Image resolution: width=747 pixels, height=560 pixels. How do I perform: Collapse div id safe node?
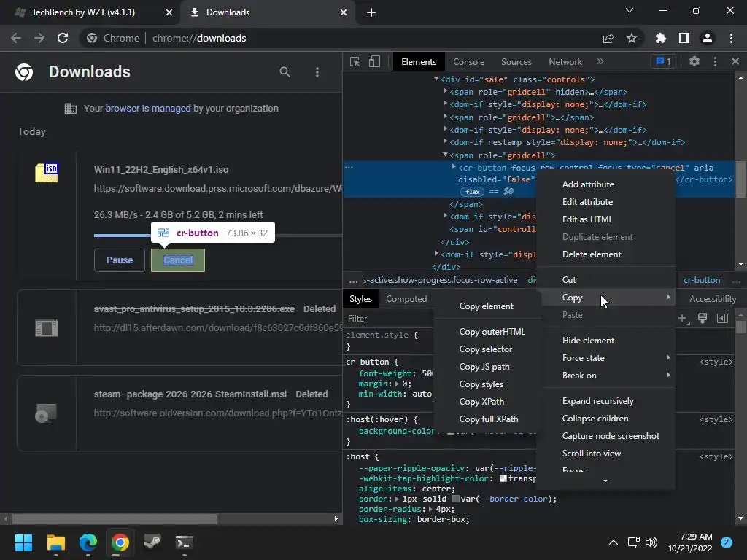point(436,79)
